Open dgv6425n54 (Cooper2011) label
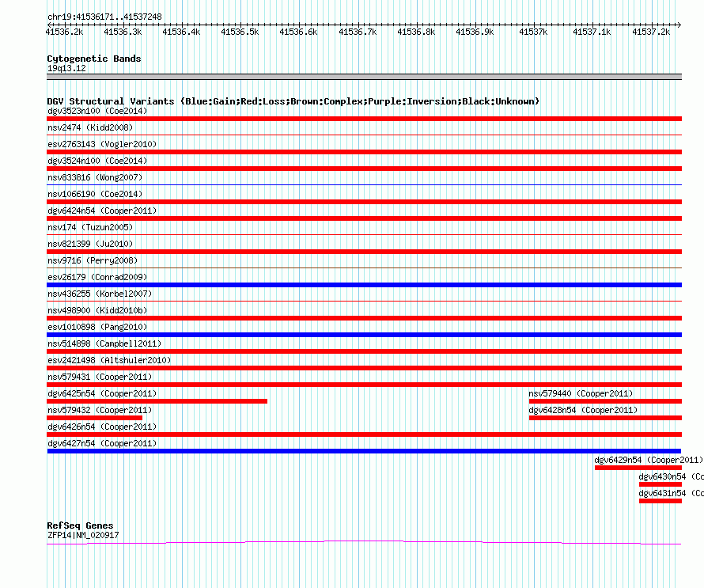This screenshot has height=588, width=704. (102, 393)
